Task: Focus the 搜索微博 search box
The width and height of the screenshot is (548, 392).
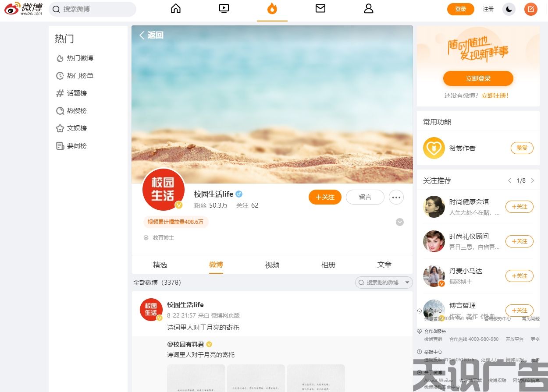Action: coord(93,9)
